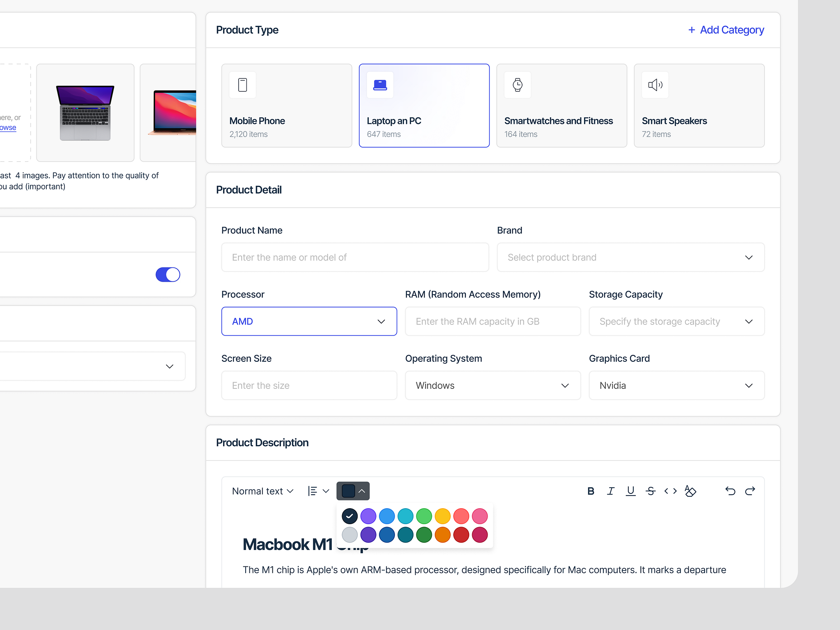Viewport: 840px width, 630px height.
Task: Click the 647 items count text
Action: tap(384, 134)
